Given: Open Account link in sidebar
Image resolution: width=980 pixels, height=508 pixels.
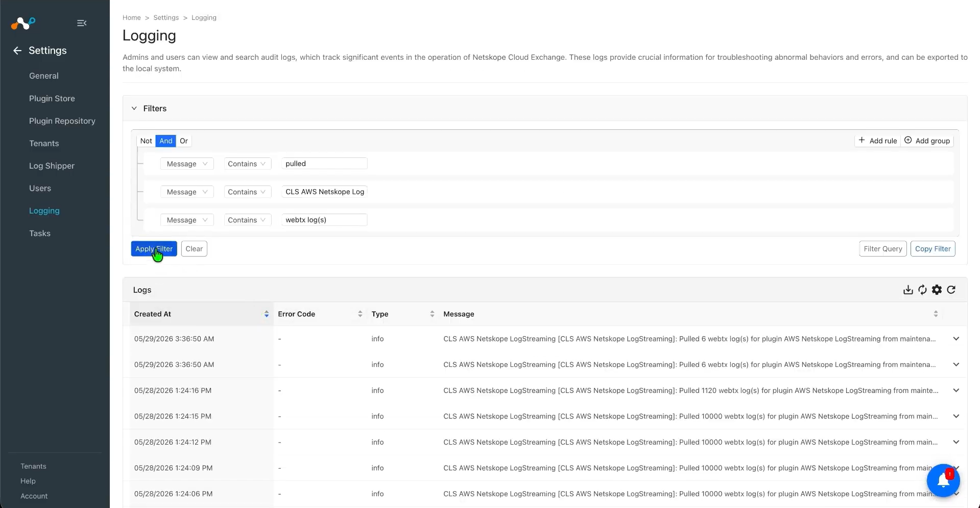Looking at the screenshot, I should point(34,496).
